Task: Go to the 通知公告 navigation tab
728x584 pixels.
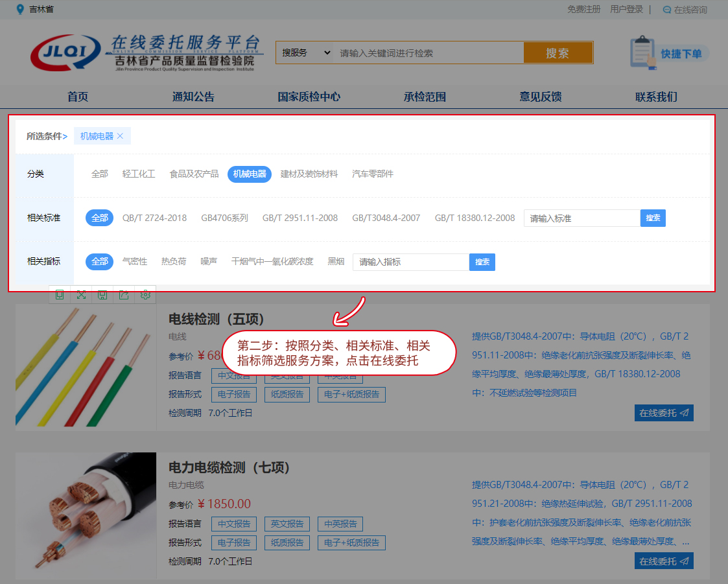Action: coord(193,97)
